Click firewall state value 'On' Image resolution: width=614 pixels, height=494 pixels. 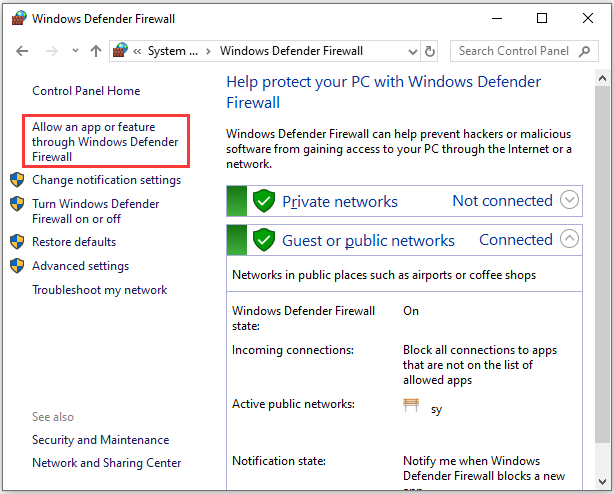411,311
